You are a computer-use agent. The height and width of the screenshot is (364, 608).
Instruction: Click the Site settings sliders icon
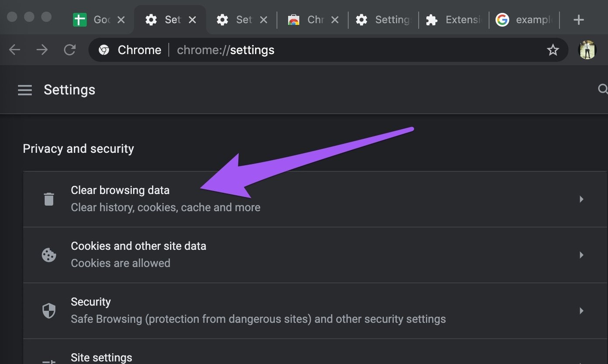[x=48, y=361]
